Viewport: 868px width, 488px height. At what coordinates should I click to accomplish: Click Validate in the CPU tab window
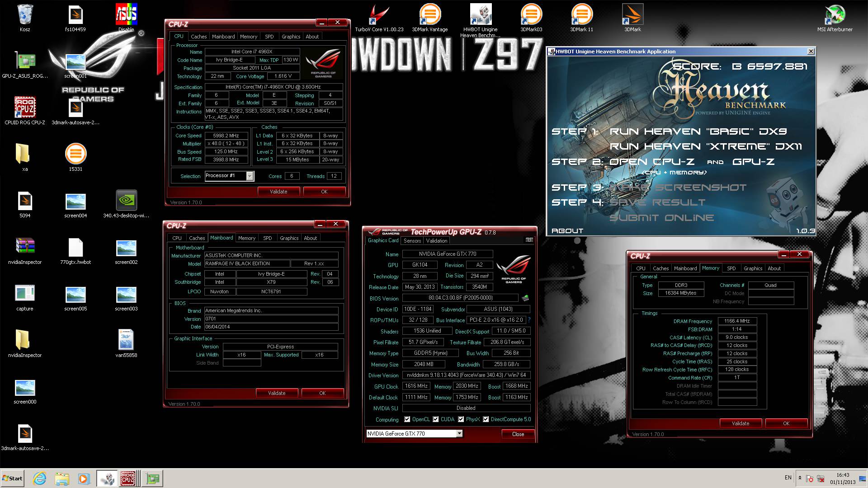278,192
